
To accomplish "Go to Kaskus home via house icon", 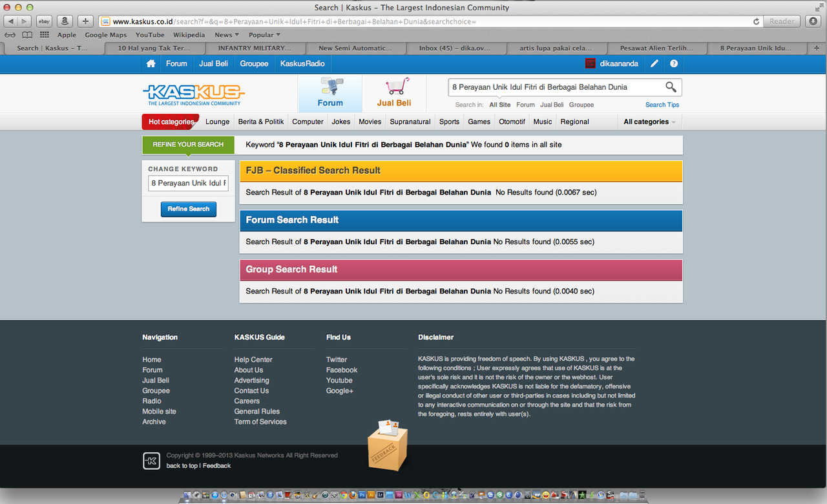I will (x=151, y=63).
